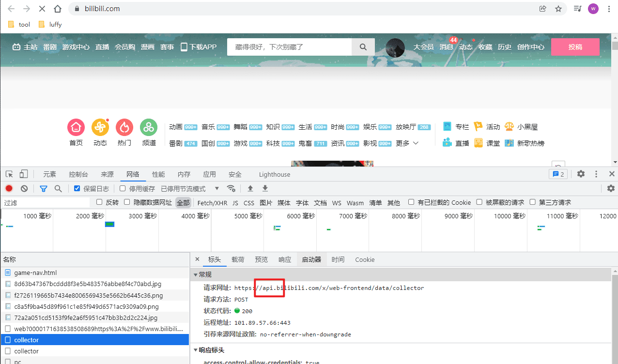Click the bilibili search magnifier button

tap(363, 47)
